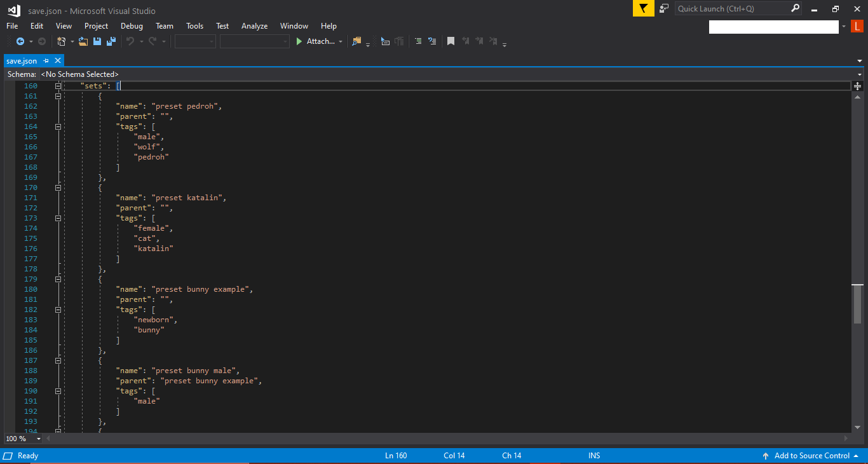Open the notifications filter flag icon
The height and width of the screenshot is (464, 868).
tap(643, 8)
